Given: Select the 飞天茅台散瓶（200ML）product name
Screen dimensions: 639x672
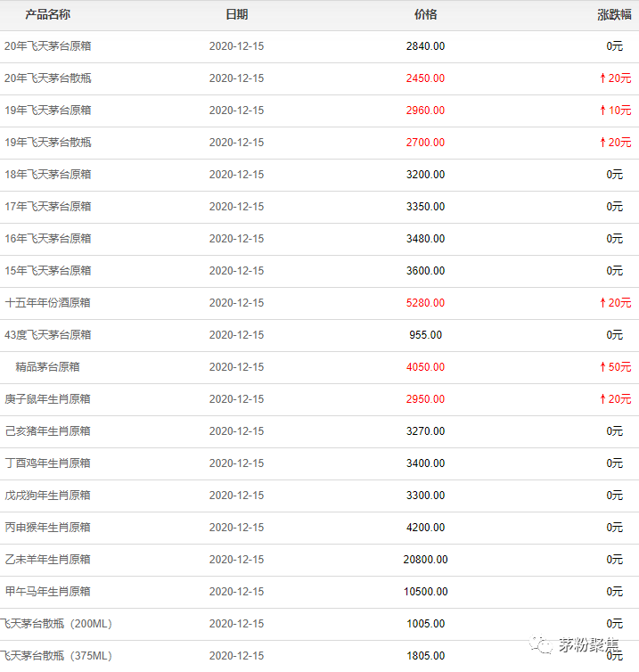Looking at the screenshot, I should 56,624.
